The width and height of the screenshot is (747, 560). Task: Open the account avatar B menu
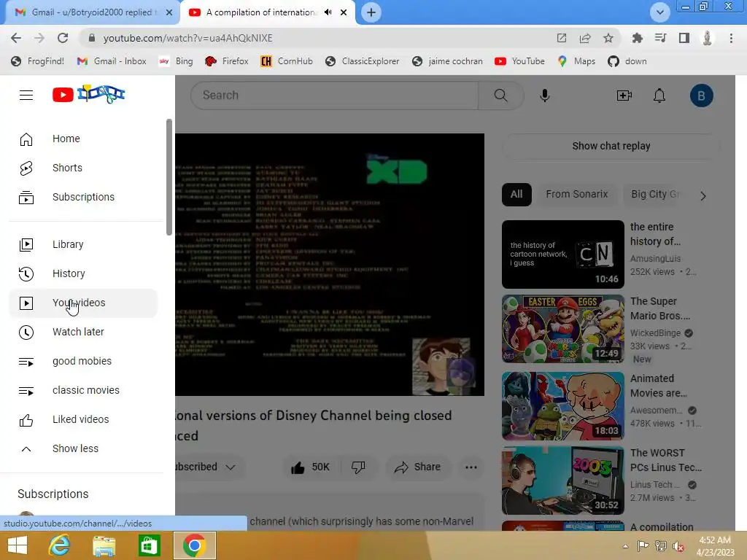pyautogui.click(x=701, y=96)
